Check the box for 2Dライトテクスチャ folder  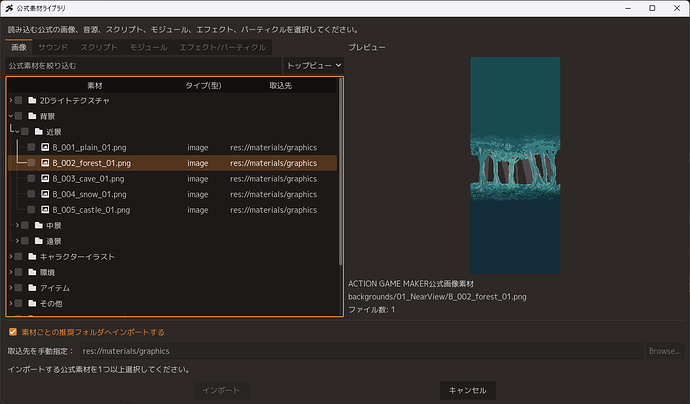coord(18,100)
